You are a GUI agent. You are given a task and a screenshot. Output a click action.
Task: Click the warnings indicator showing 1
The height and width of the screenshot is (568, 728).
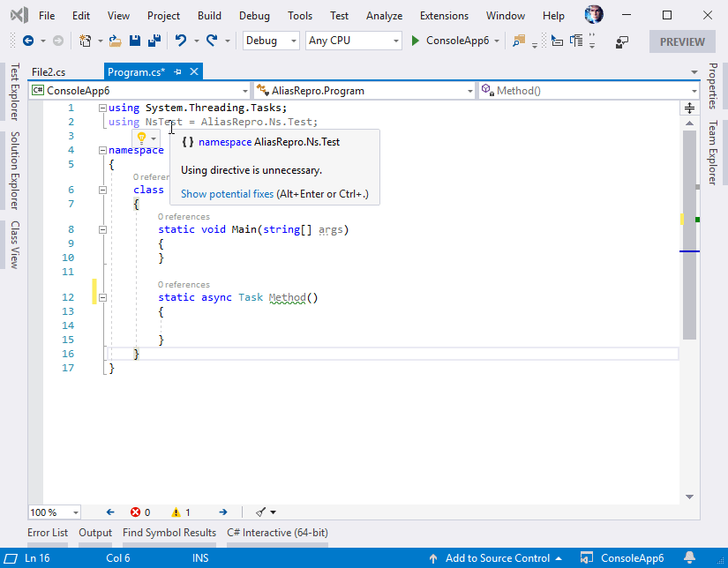182,512
